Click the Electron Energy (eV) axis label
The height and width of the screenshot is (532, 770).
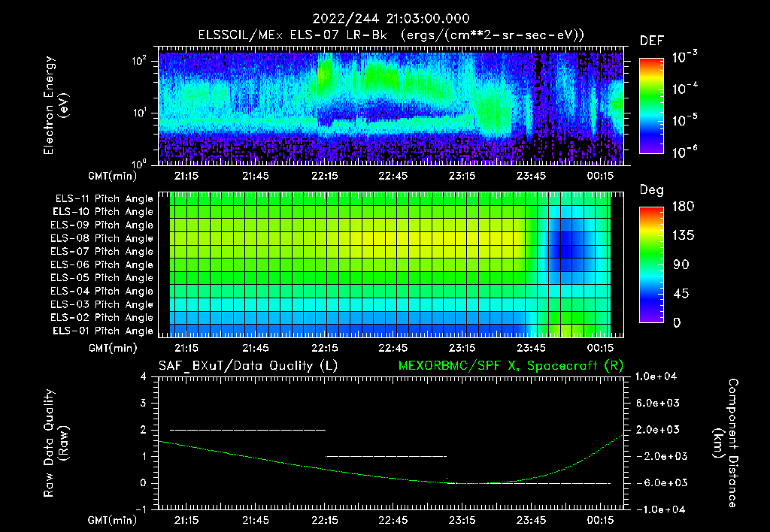[56, 105]
